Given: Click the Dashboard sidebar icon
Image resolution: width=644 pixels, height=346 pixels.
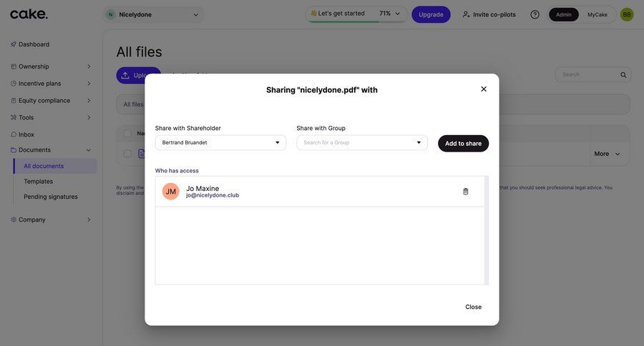Looking at the screenshot, I should 14,44.
